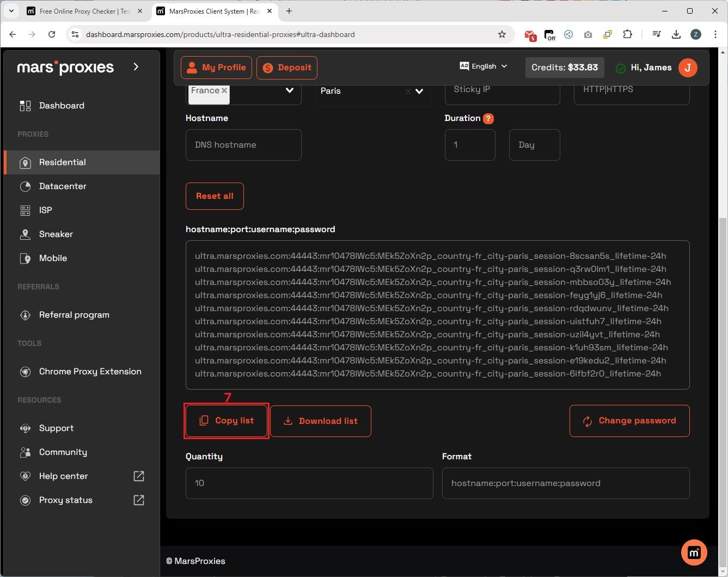Open My Profile
728x577 pixels.
pos(216,68)
